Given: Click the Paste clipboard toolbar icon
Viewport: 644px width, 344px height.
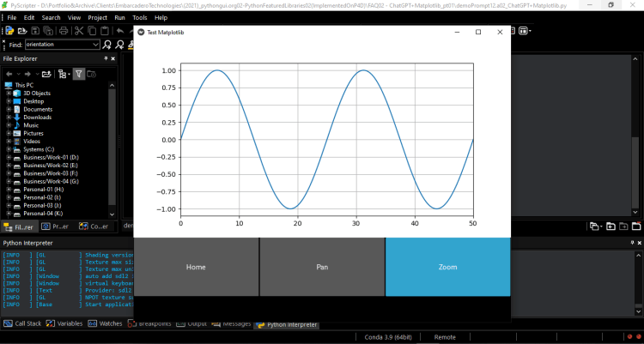Looking at the screenshot, I should point(105,31).
